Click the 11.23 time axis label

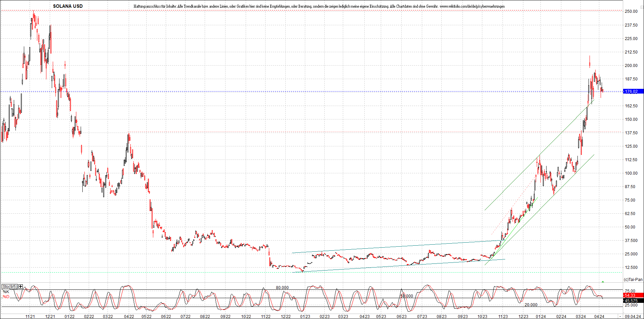click(x=503, y=316)
